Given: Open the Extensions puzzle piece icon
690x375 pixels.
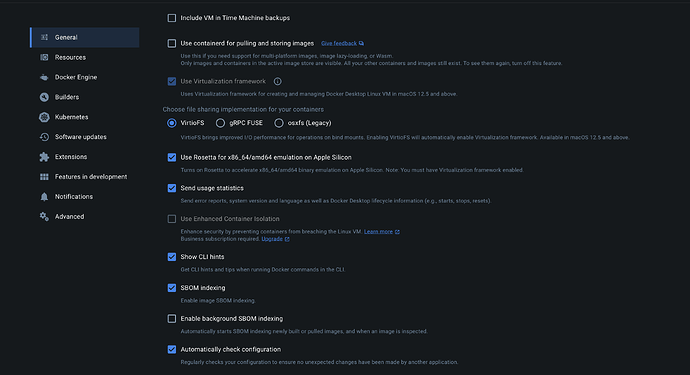Looking at the screenshot, I should point(44,157).
